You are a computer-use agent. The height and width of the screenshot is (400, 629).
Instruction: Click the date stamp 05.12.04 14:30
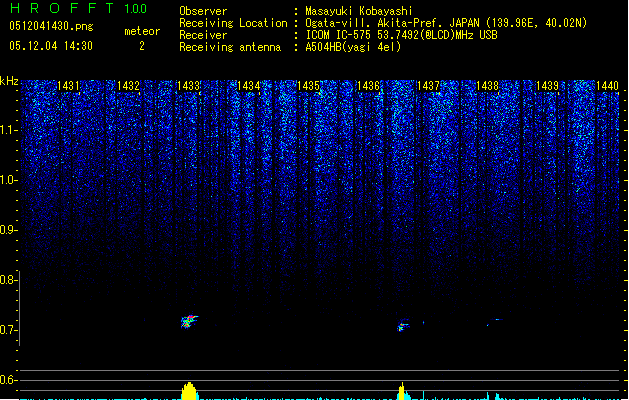coord(51,46)
